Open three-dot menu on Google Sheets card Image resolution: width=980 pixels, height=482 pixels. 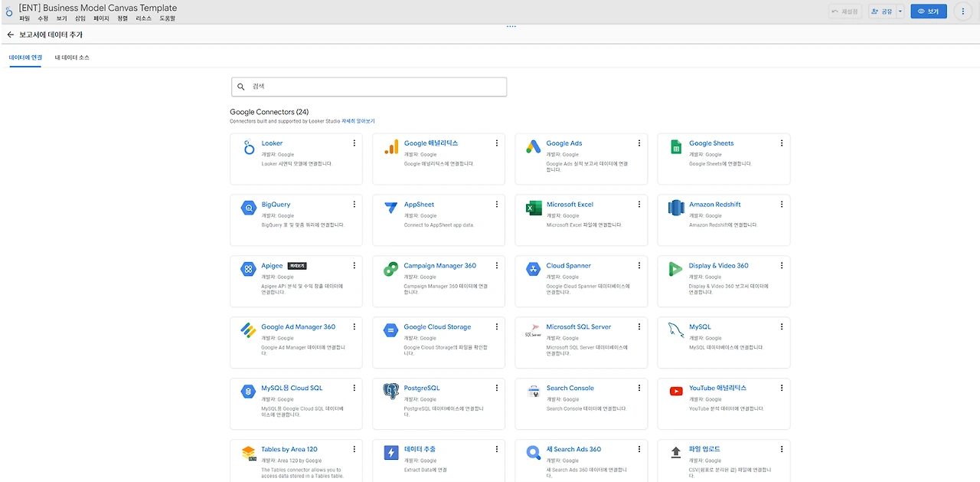tap(781, 143)
